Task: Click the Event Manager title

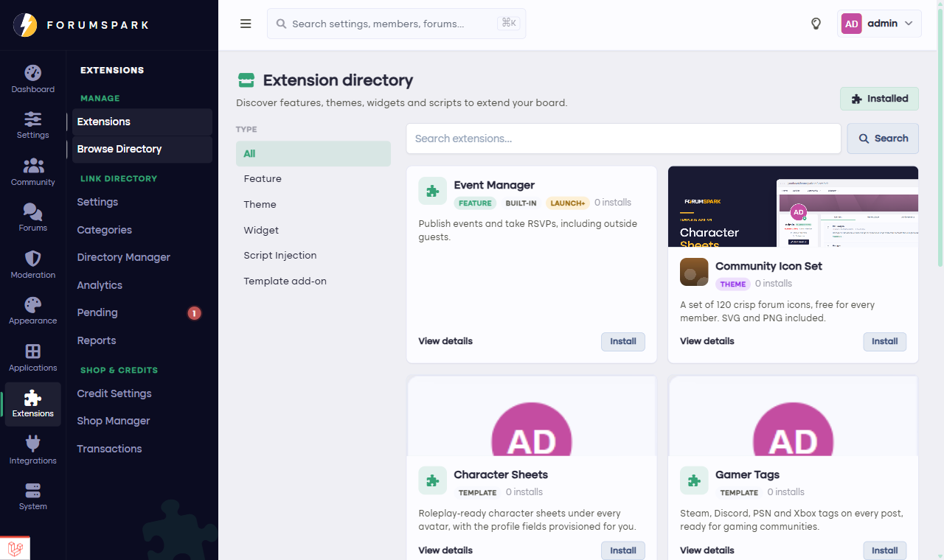Action: 494,185
